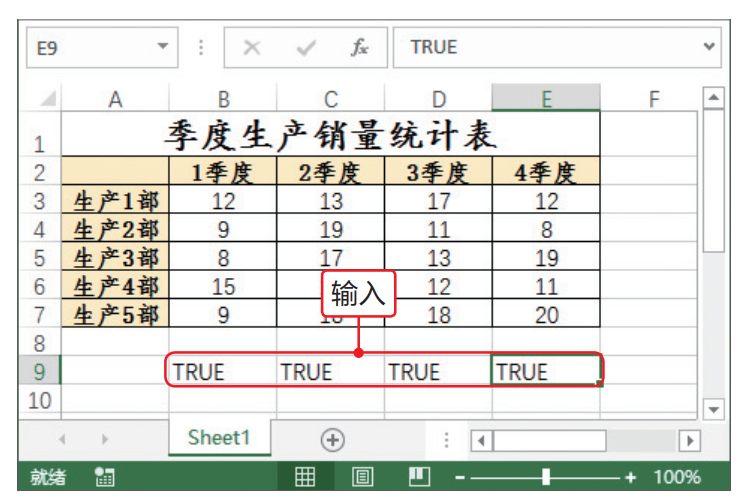Click the sheet tab bar dots handle
The image size is (745, 504).
tap(446, 440)
